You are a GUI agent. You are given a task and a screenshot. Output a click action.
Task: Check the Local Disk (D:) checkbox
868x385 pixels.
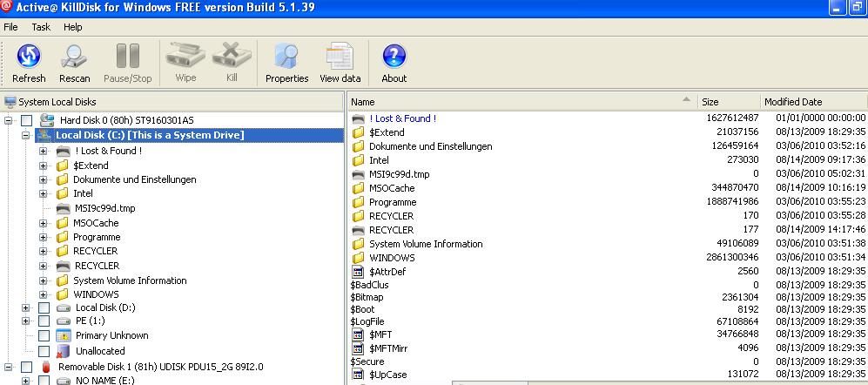coord(44,307)
